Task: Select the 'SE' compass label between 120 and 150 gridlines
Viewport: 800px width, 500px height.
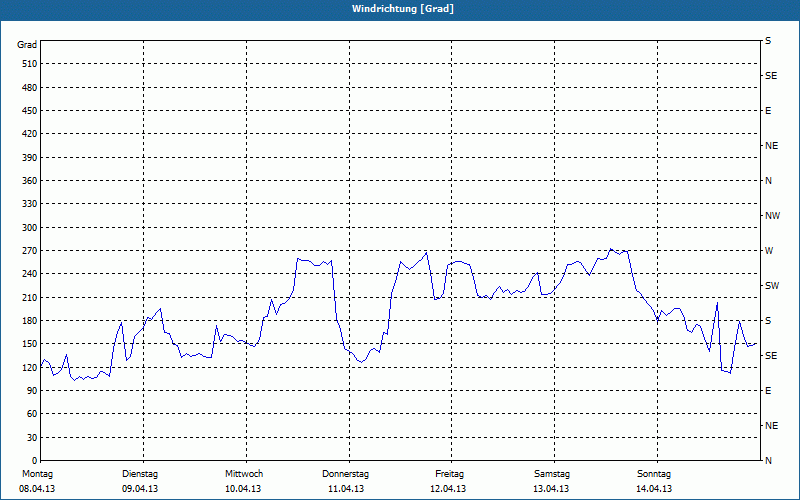Action: (x=771, y=356)
